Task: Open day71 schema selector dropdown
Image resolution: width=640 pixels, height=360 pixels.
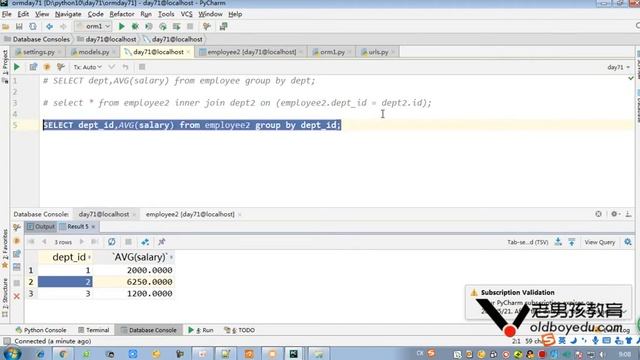Action: (618, 67)
